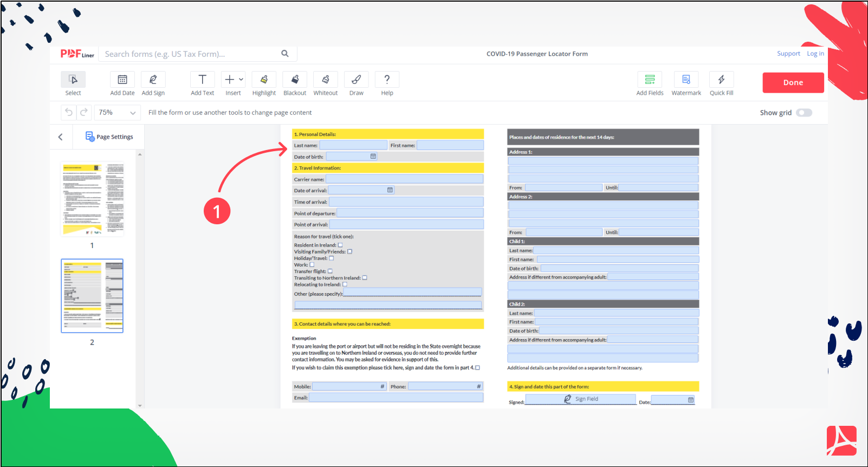The width and height of the screenshot is (868, 467).
Task: Click the Phone number field
Action: [445, 386]
